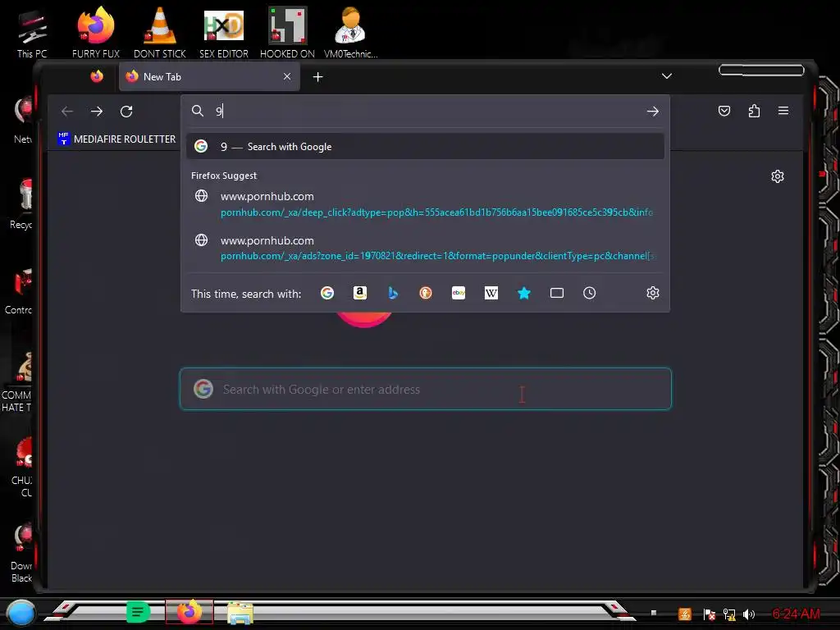Viewport: 840px width, 630px height.
Task: Select '9 — Search with Google' suggestion
Action: (x=425, y=146)
